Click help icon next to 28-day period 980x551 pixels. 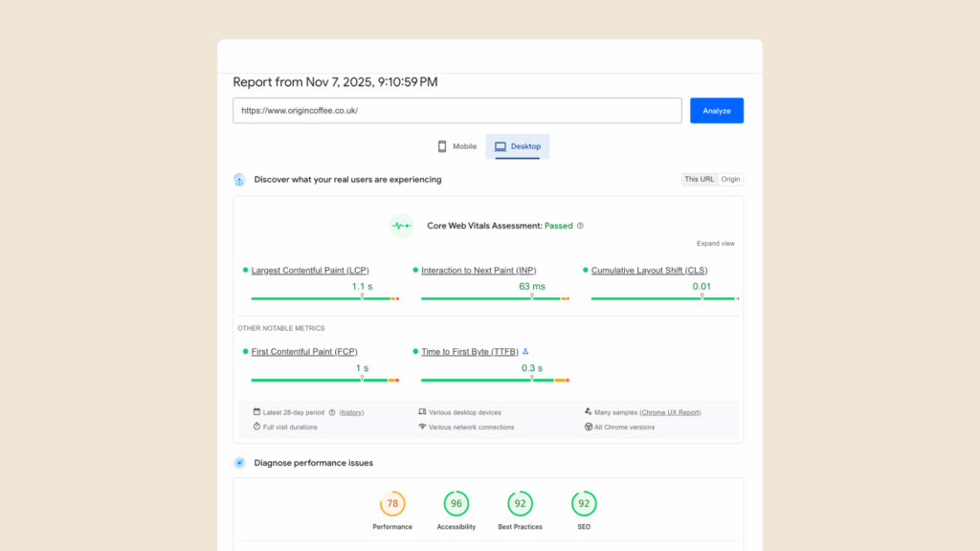(x=332, y=412)
